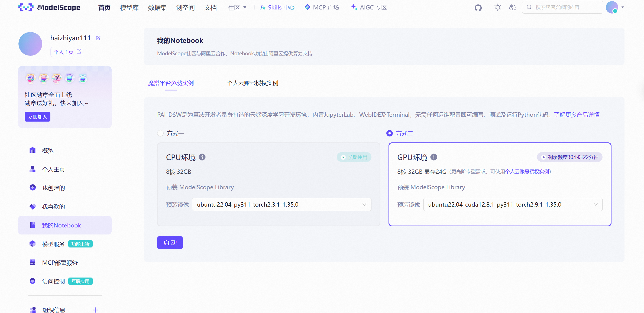
Task: Switch to 个人云账号授权实例 tab
Action: coord(253,83)
